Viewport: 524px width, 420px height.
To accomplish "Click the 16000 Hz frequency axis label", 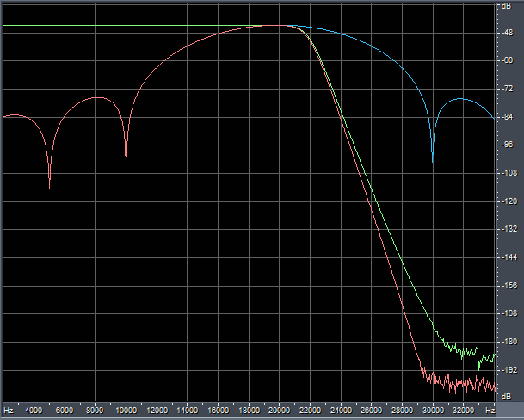I will click(x=218, y=410).
